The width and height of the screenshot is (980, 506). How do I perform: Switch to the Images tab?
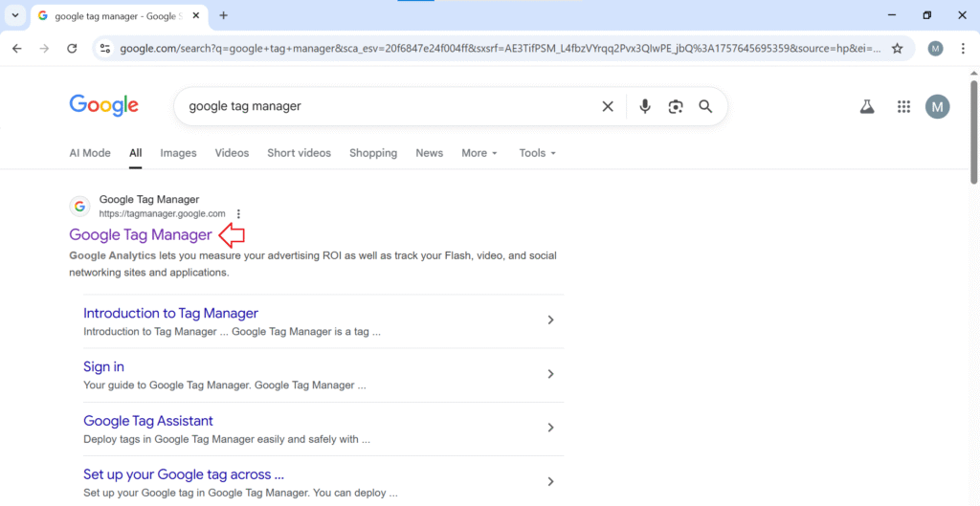point(178,153)
